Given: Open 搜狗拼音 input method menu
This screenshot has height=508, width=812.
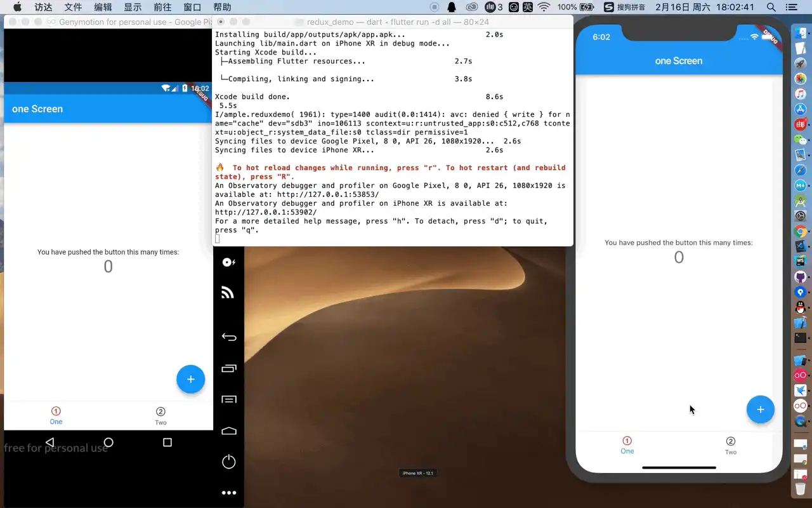Looking at the screenshot, I should [x=624, y=7].
